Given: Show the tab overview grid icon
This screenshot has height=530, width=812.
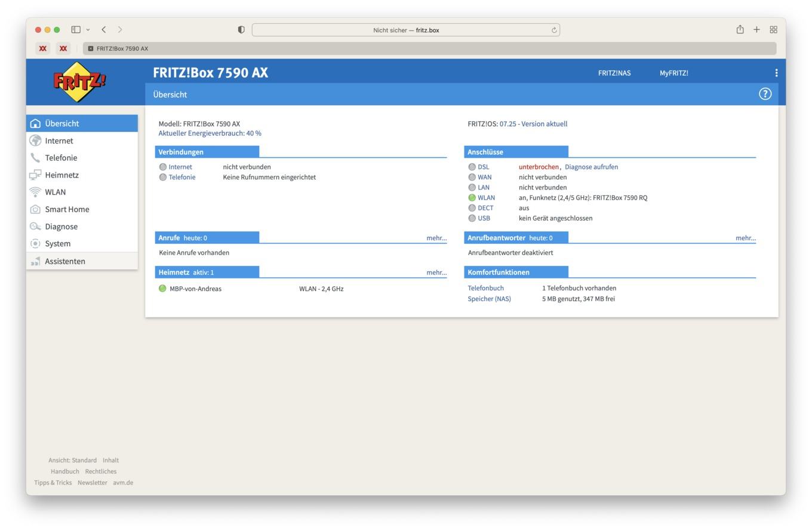Looking at the screenshot, I should point(773,29).
